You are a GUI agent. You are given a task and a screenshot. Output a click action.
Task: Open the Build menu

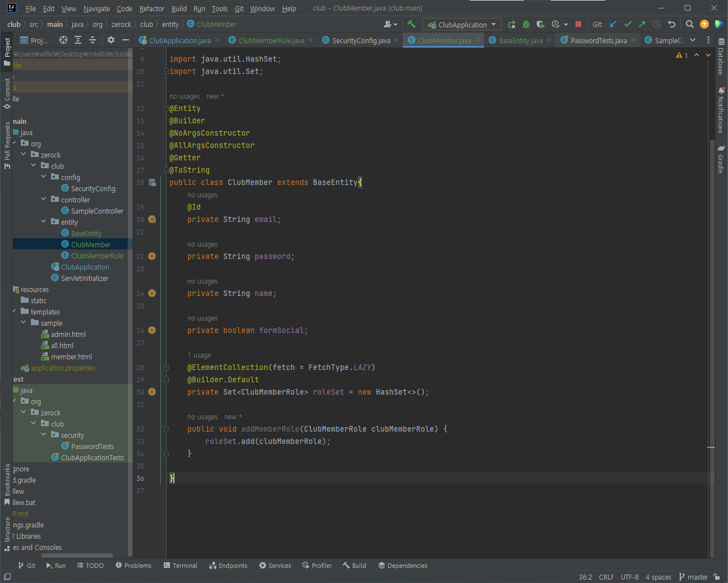(179, 8)
